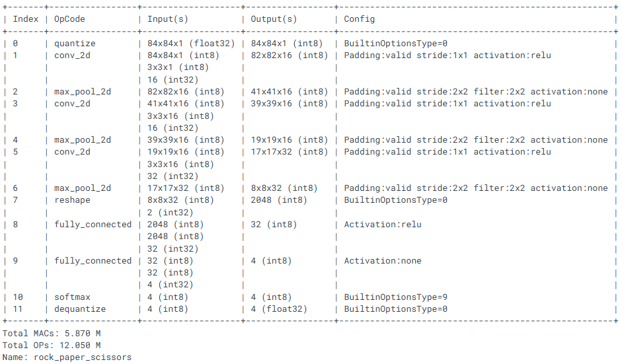Click the Activation:none config text
Image resolution: width=622 pixels, height=364 pixels.
tap(382, 261)
